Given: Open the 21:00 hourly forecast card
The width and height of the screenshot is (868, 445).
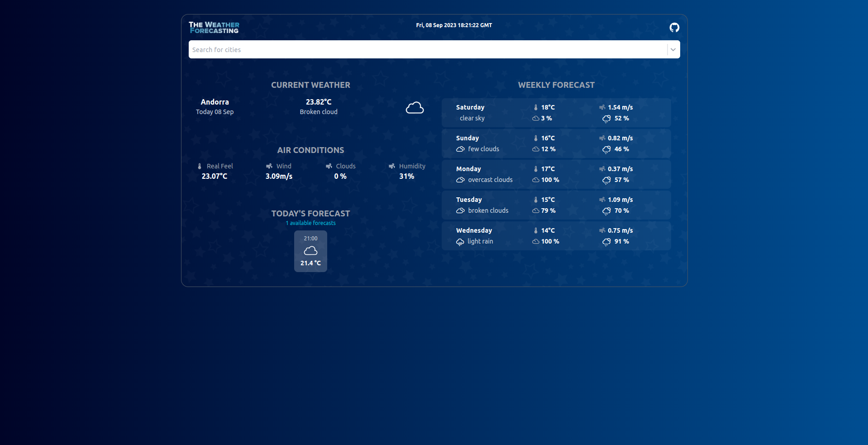Looking at the screenshot, I should pos(310,251).
